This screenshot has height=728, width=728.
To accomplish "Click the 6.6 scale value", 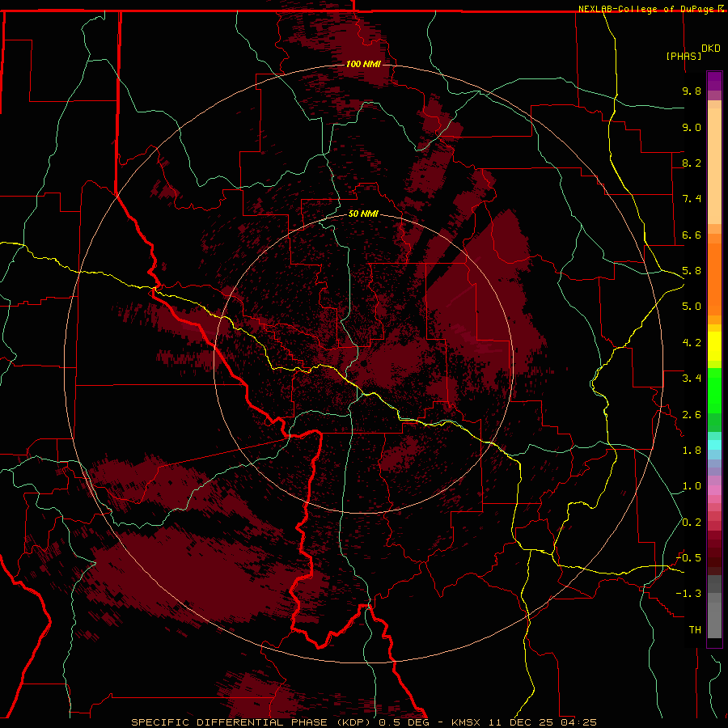I will click(x=692, y=235).
